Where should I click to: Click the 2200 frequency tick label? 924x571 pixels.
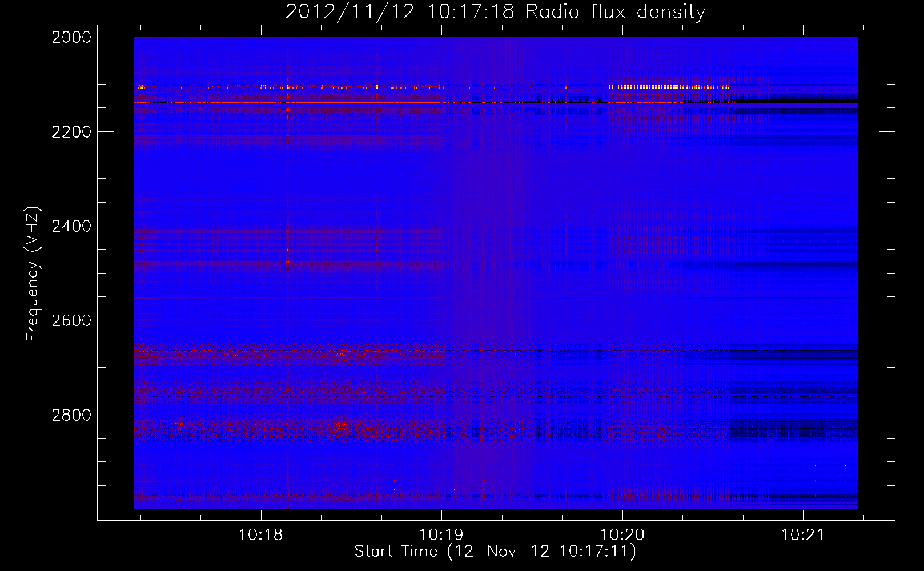pos(71,132)
